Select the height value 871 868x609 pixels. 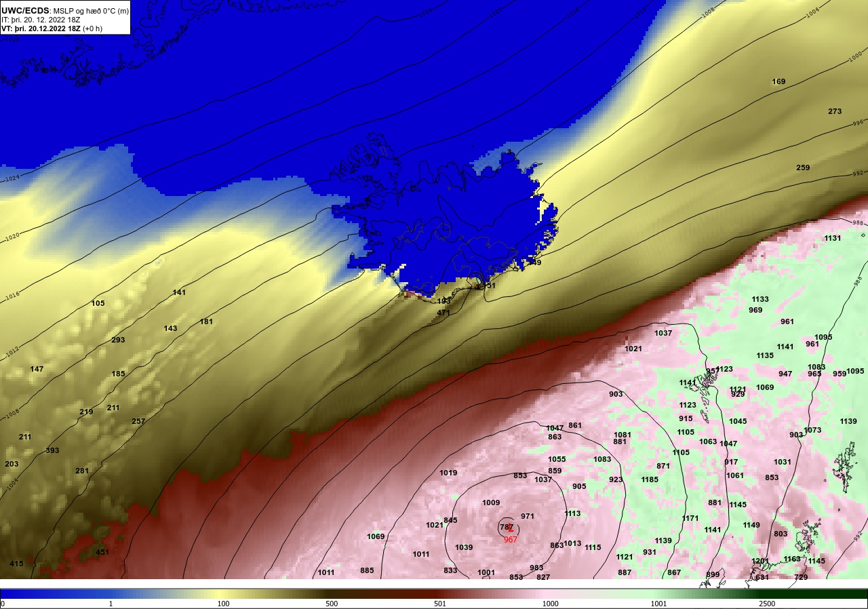[x=663, y=466]
